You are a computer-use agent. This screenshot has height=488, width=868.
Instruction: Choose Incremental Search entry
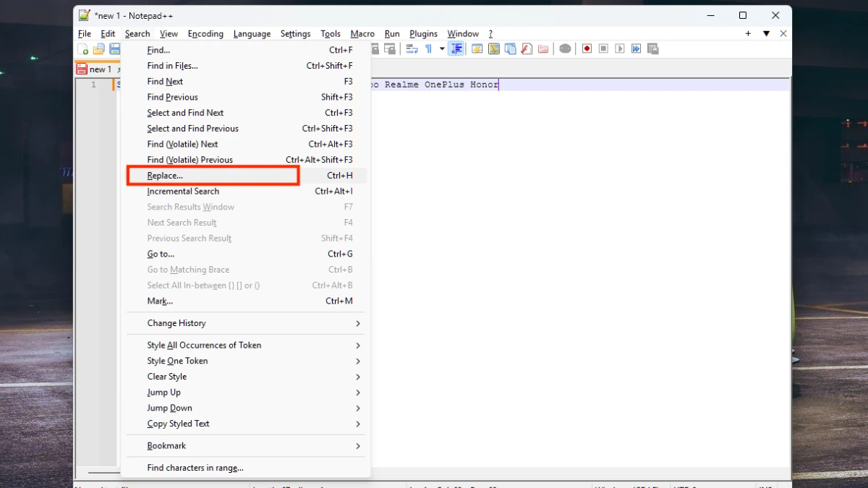[x=246, y=192]
